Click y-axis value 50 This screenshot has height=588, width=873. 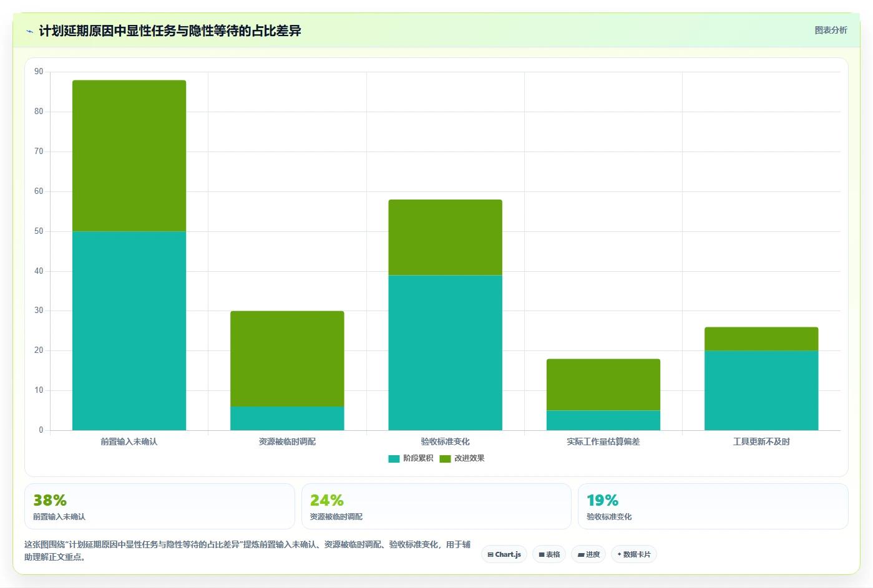coord(39,231)
